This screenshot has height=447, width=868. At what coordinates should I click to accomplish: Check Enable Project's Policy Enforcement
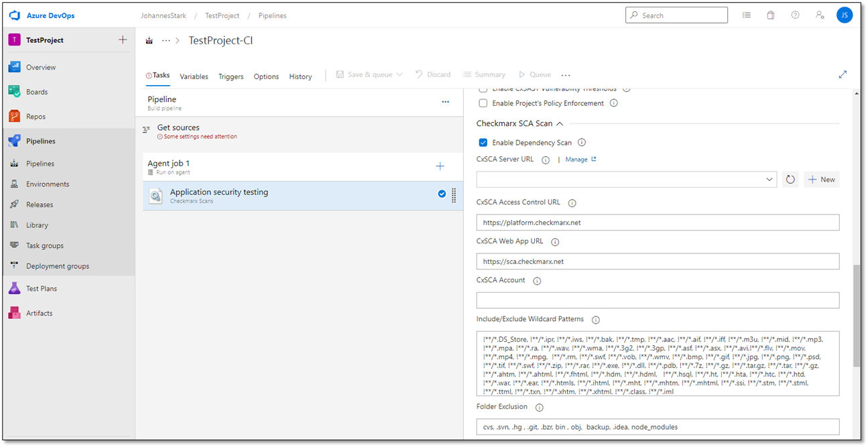[x=483, y=103]
